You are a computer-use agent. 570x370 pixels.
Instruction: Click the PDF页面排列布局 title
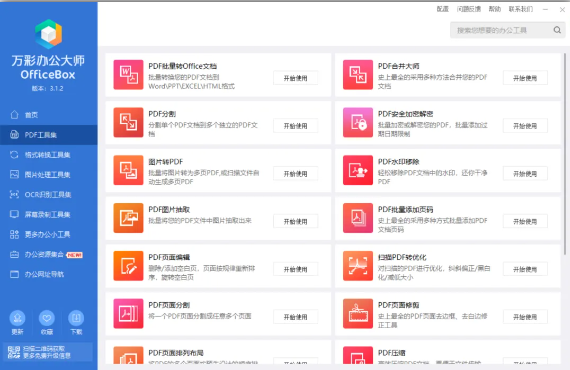click(176, 353)
